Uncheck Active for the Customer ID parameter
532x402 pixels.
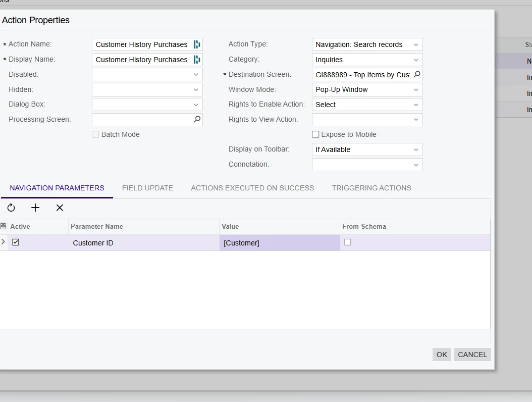click(x=16, y=242)
